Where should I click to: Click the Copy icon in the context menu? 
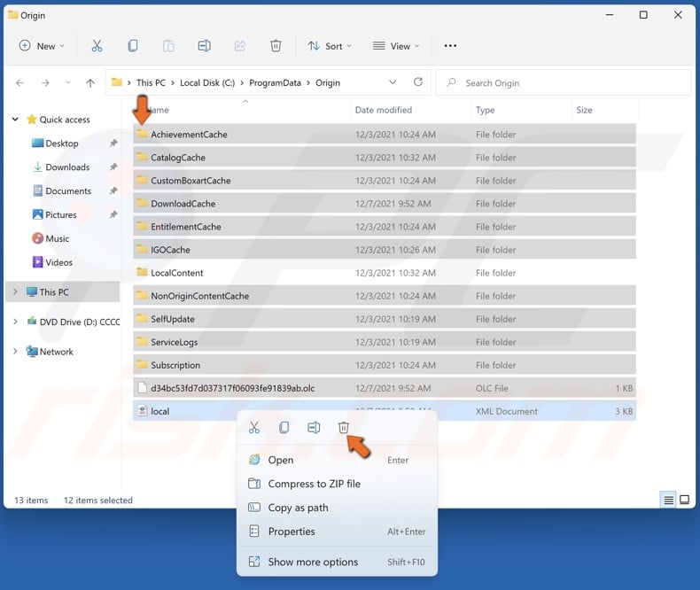coord(284,428)
